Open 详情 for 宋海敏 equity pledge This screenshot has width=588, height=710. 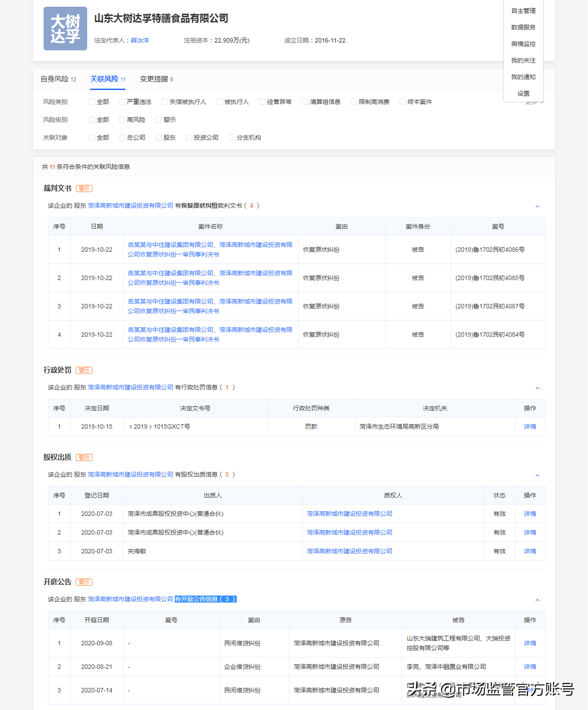tap(530, 551)
